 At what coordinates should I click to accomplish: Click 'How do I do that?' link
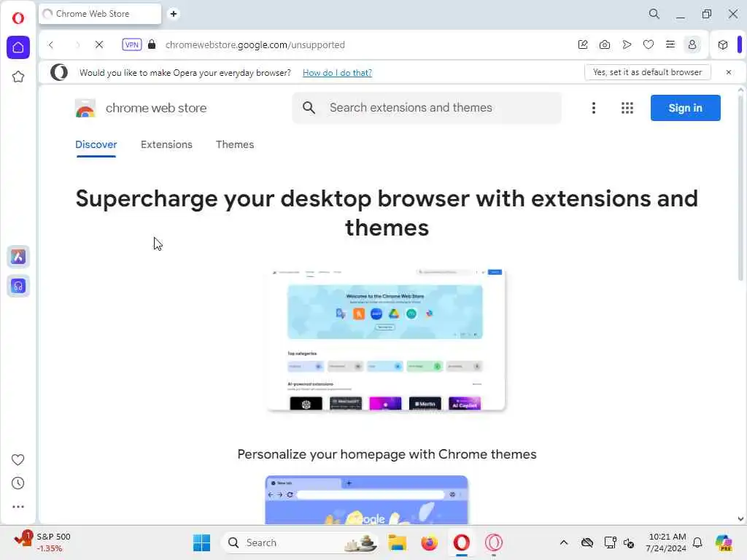click(x=337, y=73)
